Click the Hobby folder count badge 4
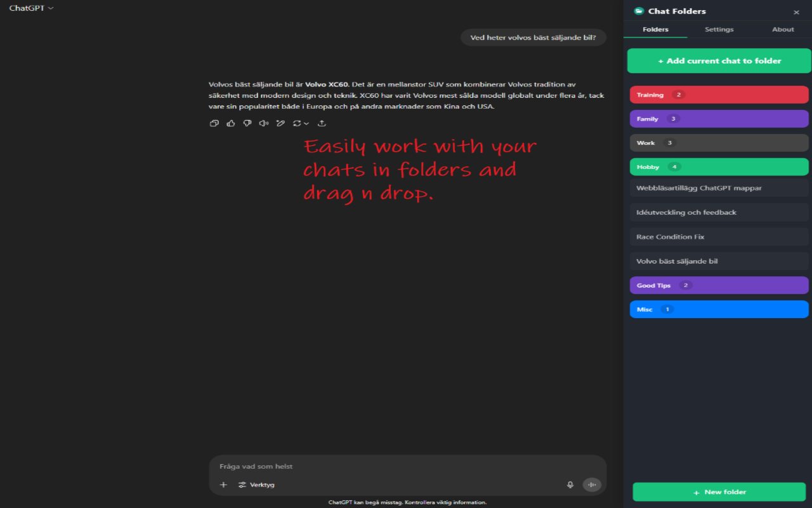Image resolution: width=812 pixels, height=508 pixels. click(674, 167)
